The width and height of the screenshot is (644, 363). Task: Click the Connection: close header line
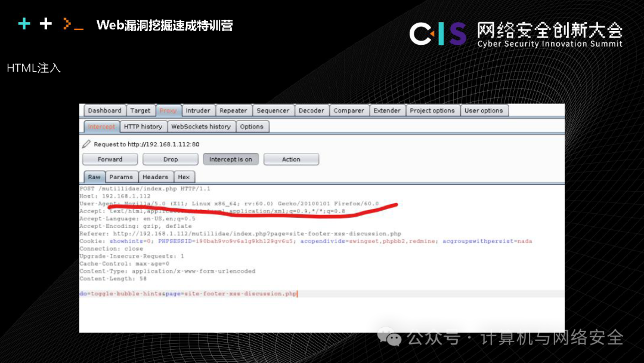112,249
